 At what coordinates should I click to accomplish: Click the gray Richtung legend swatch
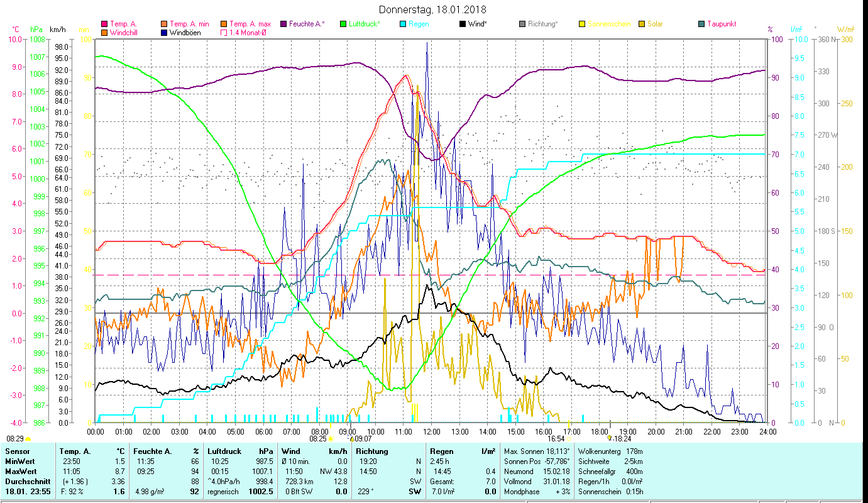(x=522, y=24)
